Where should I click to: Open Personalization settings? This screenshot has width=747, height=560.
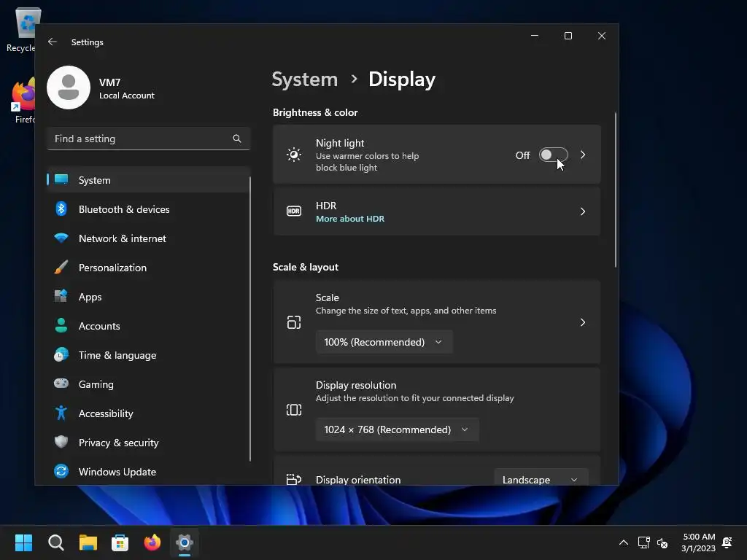click(148, 267)
